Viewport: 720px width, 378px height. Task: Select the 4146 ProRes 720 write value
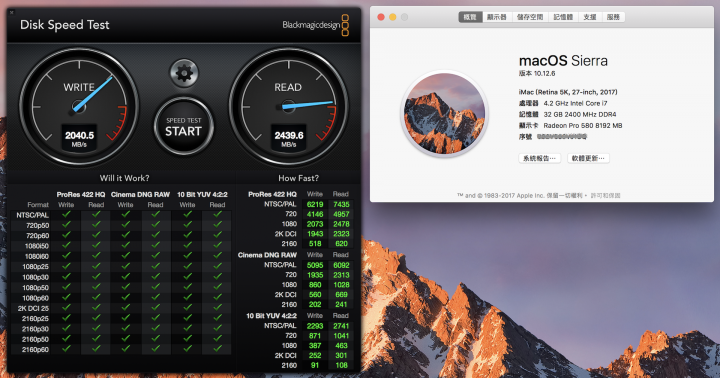[315, 214]
